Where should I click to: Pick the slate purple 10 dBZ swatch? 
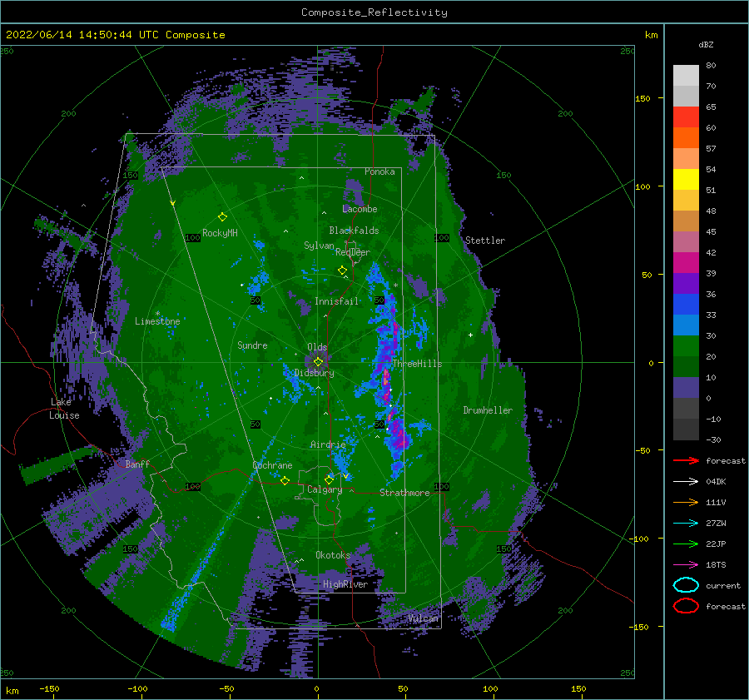coord(686,387)
